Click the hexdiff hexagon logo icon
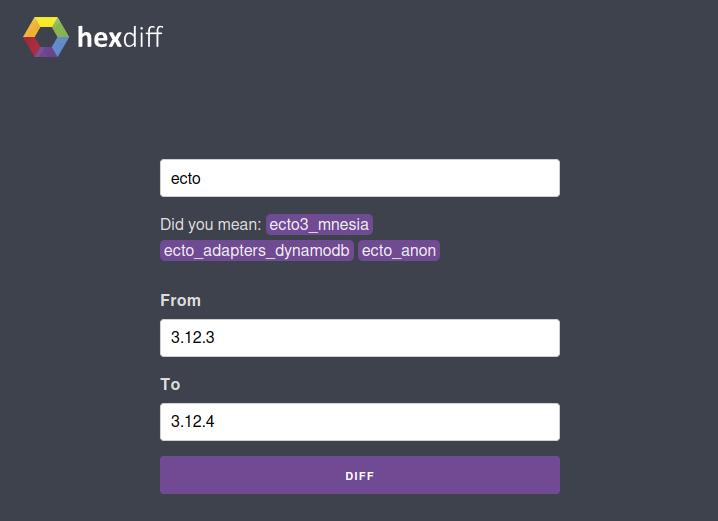Viewport: 718px width, 521px height. (x=46, y=37)
